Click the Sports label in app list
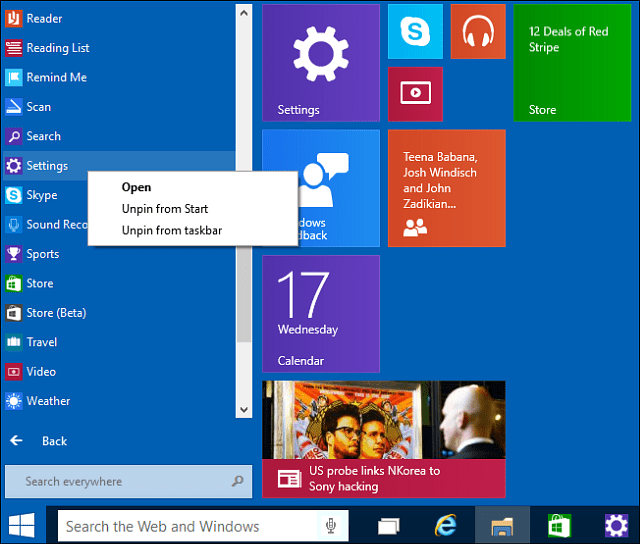Screen dimensions: 640x544 [43, 254]
